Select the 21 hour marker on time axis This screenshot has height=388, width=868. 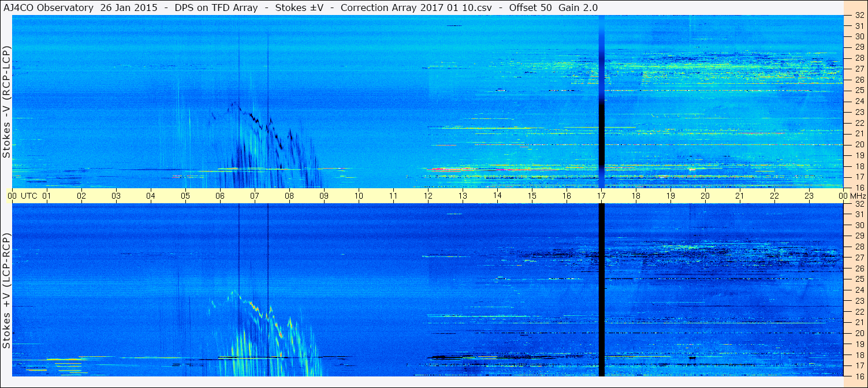tap(740, 196)
